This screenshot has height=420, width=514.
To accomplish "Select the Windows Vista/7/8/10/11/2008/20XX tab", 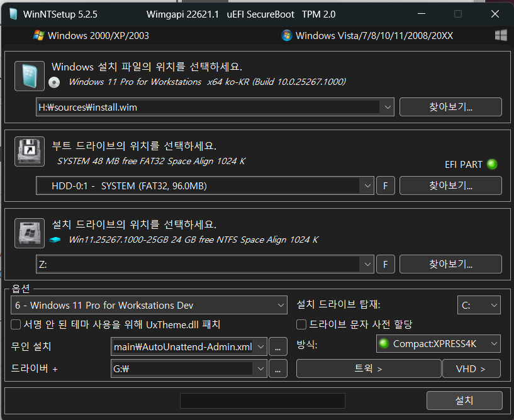I will (x=367, y=35).
